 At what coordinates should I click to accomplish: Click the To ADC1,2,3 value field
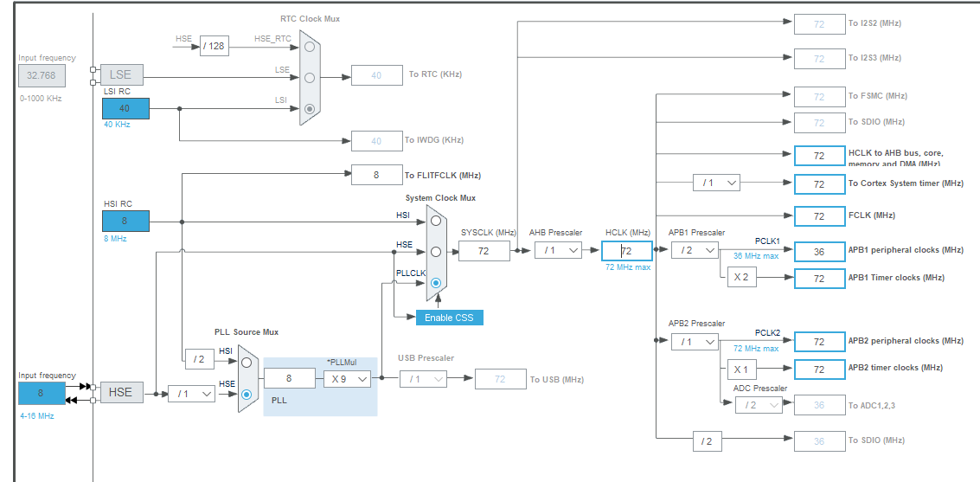(819, 405)
